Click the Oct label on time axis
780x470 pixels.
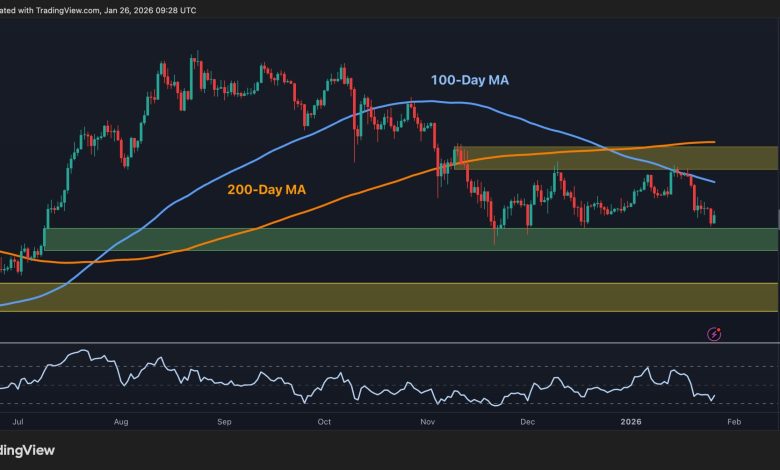point(324,423)
